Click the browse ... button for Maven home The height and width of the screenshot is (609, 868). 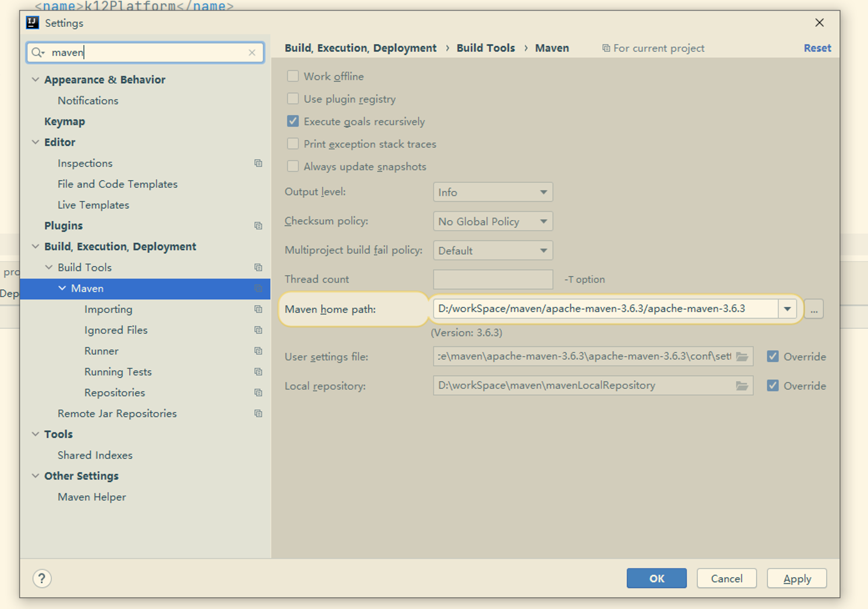coord(814,309)
